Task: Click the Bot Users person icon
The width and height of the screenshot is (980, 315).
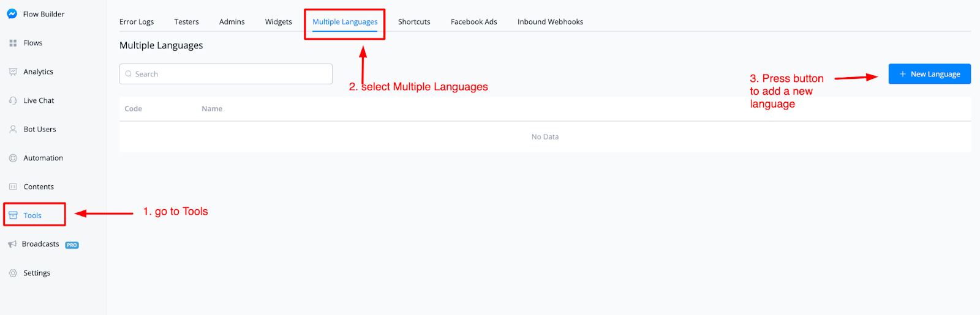Action: point(13,129)
